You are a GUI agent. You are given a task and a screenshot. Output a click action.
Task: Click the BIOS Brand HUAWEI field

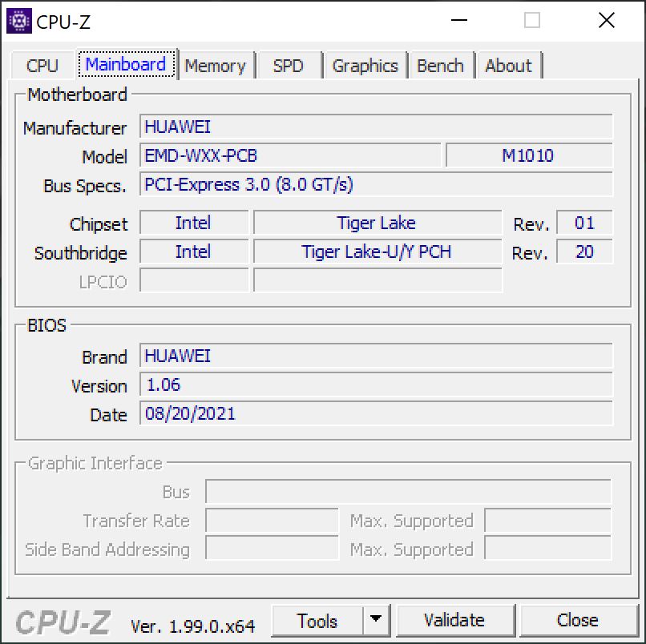tap(376, 356)
